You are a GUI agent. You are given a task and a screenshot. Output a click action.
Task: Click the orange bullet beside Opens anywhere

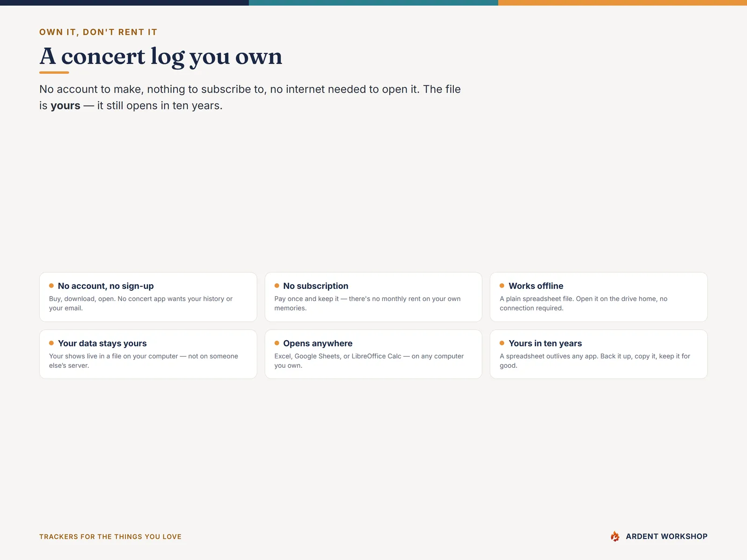[277, 343]
